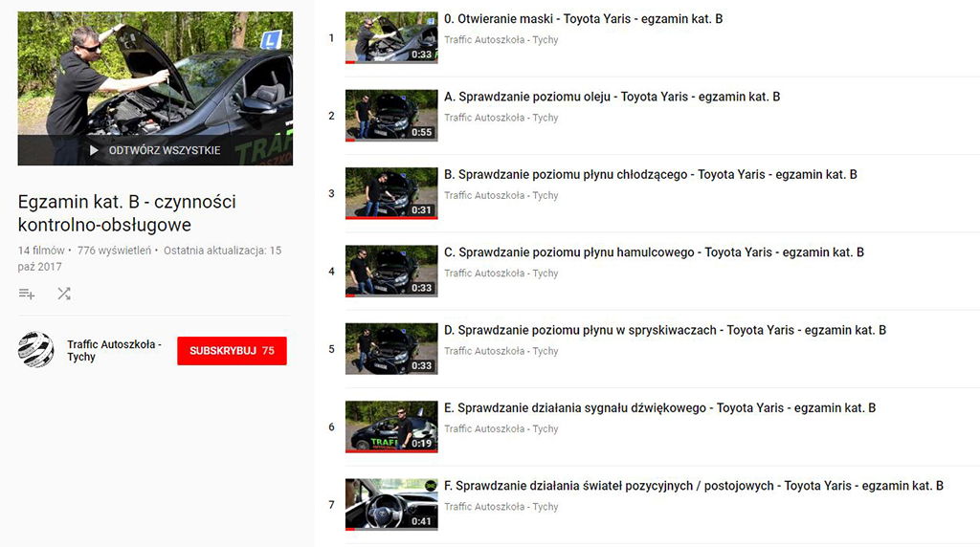This screenshot has height=547, width=980.
Task: Select thumbnail of coolant level video
Action: point(390,193)
